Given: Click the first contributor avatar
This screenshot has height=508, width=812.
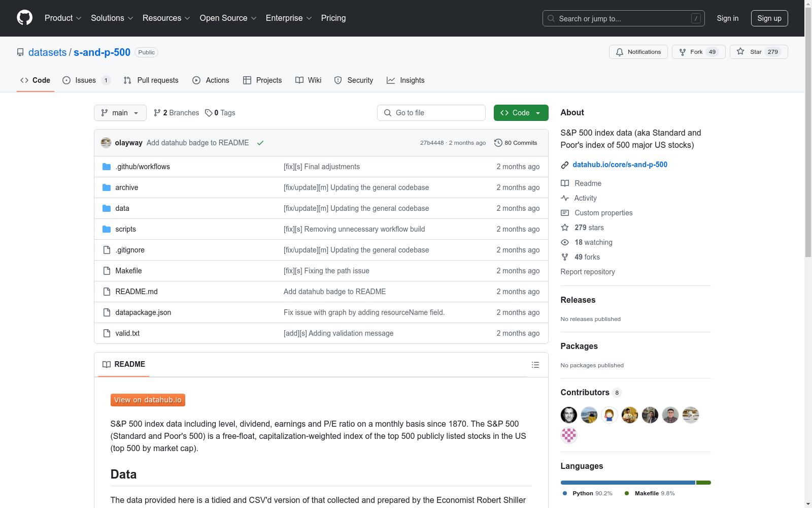Looking at the screenshot, I should pyautogui.click(x=569, y=415).
